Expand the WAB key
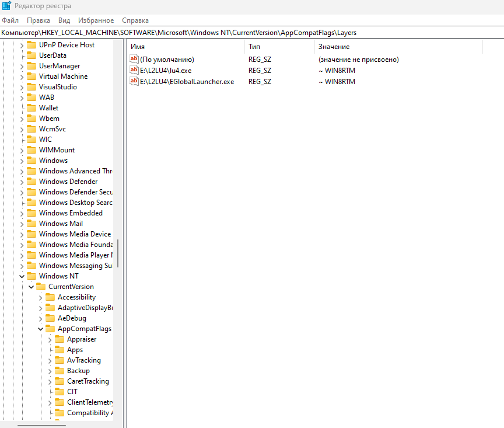 (x=22, y=98)
